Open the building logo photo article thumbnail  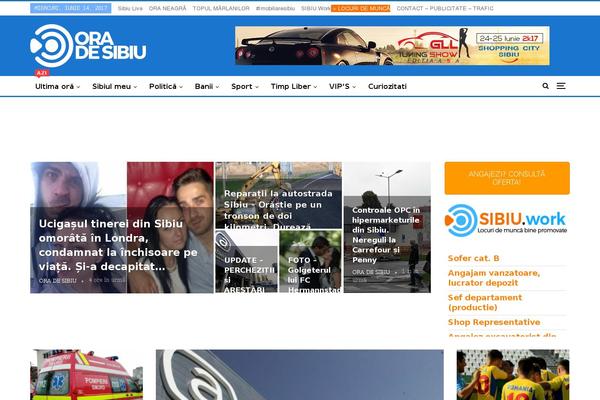pyautogui.click(x=300, y=375)
